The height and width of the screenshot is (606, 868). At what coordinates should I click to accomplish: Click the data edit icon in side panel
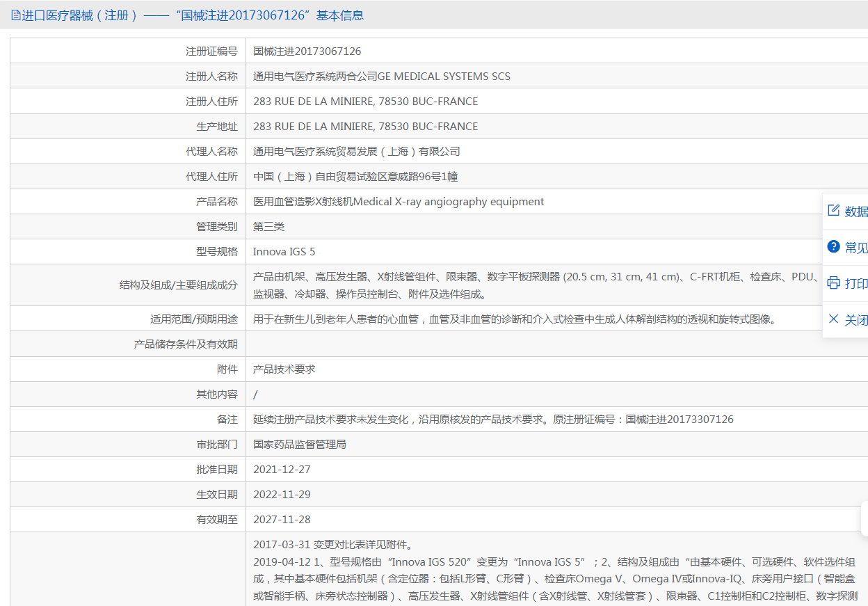click(833, 211)
